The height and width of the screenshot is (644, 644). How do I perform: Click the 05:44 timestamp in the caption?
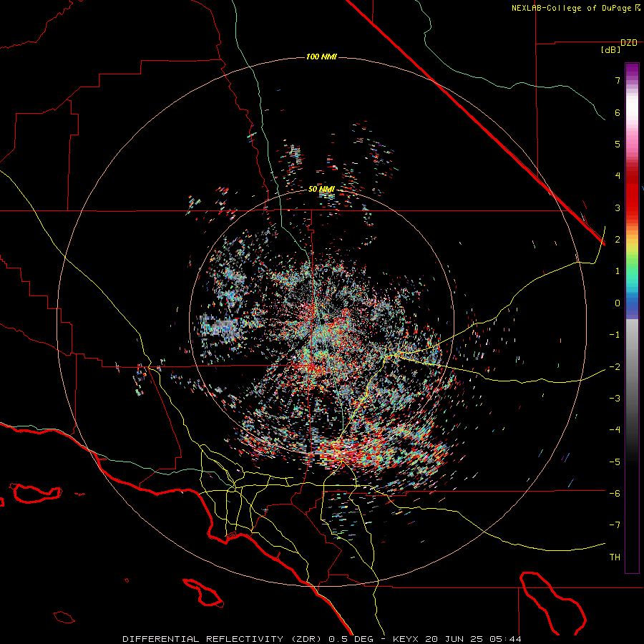[x=506, y=639]
